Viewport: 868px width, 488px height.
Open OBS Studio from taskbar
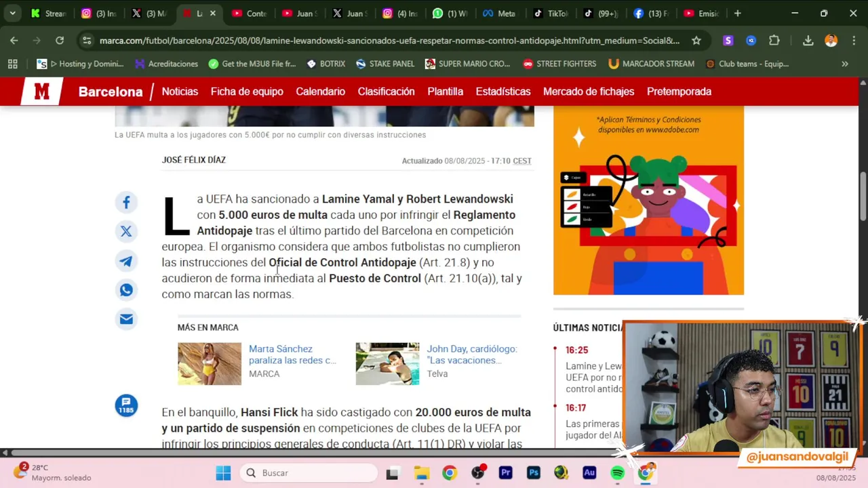coord(478,473)
